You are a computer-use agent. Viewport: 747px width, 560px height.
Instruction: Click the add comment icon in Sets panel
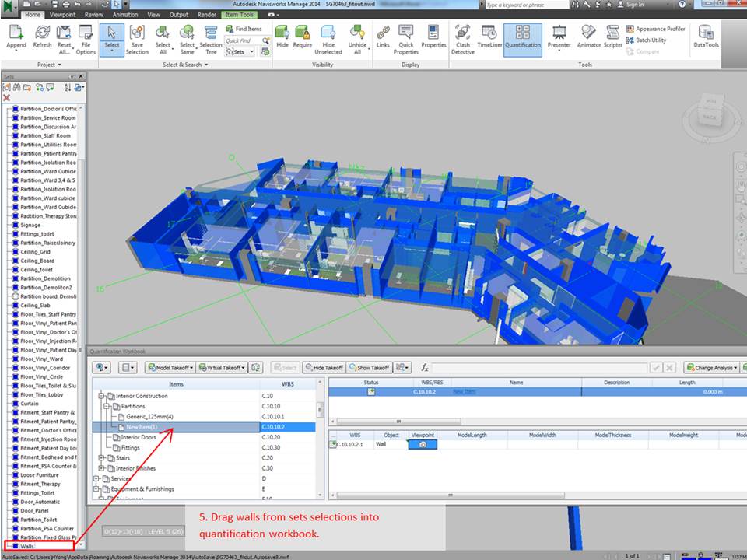pyautogui.click(x=50, y=87)
